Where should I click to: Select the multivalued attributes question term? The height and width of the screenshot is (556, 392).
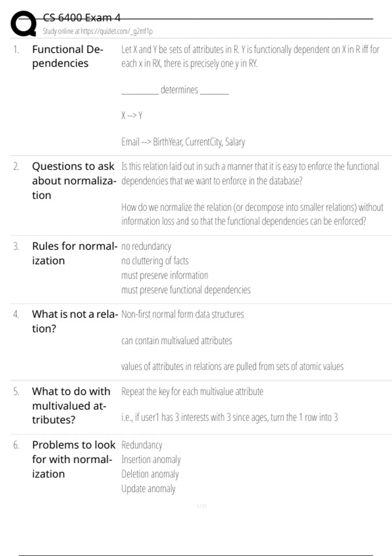[x=71, y=406]
